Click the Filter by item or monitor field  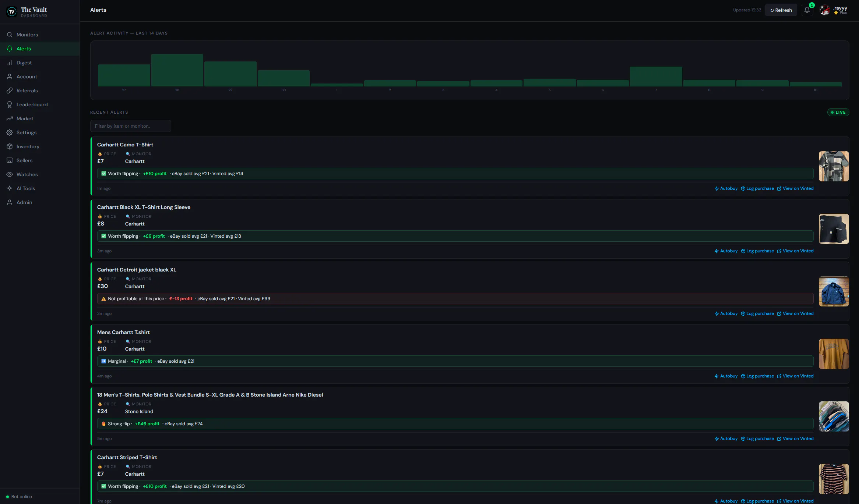130,126
